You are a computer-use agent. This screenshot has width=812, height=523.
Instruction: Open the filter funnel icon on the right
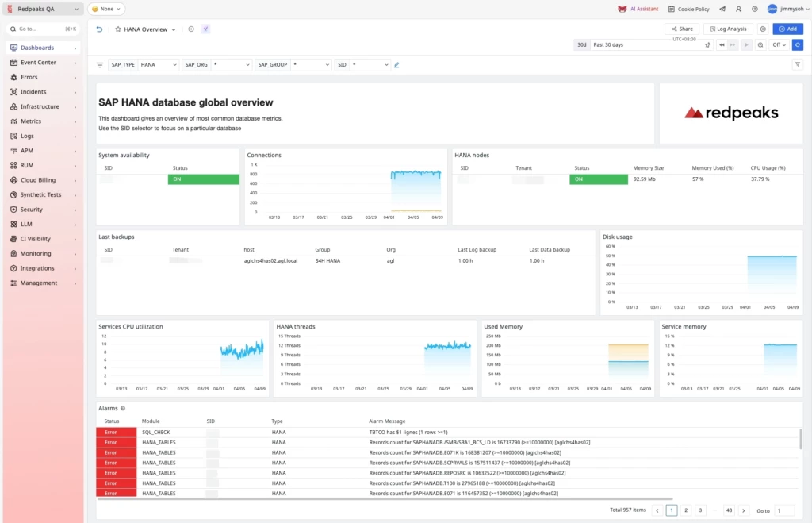[798, 64]
